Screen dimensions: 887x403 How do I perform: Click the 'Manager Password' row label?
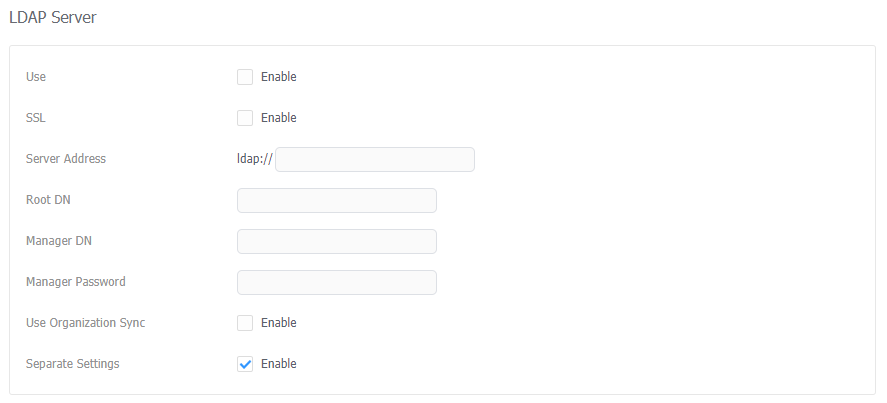coord(76,282)
